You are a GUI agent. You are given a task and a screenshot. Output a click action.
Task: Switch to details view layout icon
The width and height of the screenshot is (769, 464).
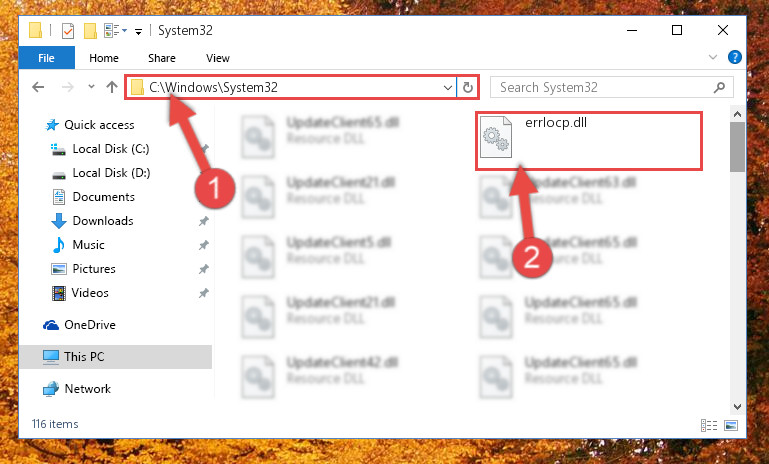tap(709, 425)
